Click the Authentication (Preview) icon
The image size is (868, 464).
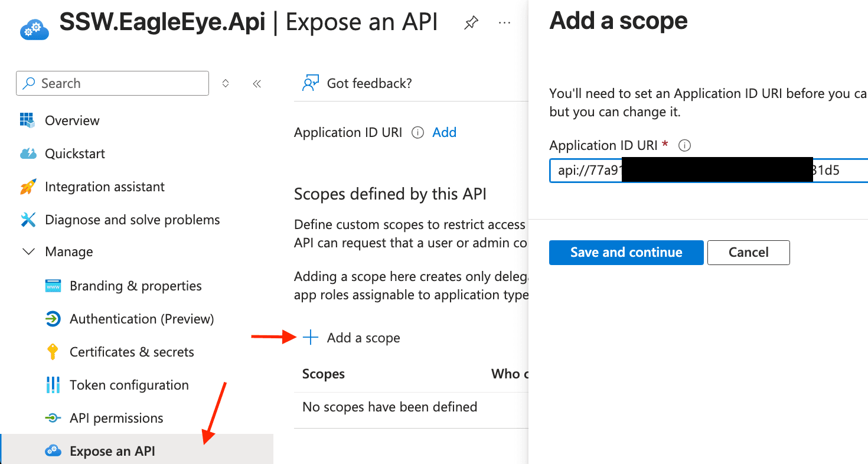tap(53, 319)
